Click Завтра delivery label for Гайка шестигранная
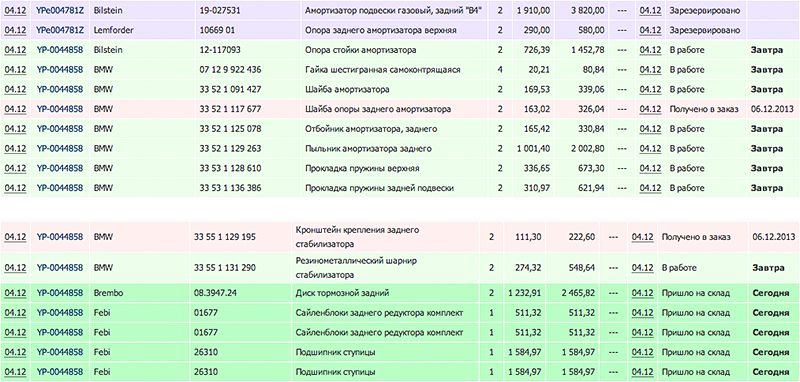The width and height of the screenshot is (800, 382). (x=767, y=69)
